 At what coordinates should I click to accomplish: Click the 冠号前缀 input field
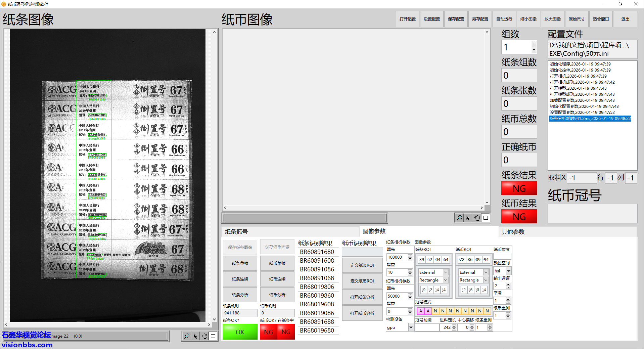[x=427, y=328]
